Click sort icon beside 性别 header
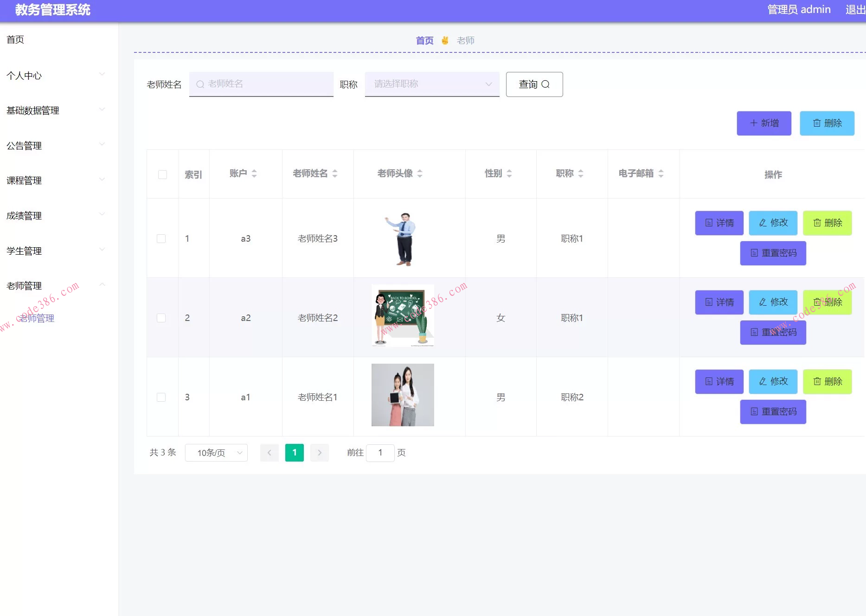The image size is (866, 616). pyautogui.click(x=509, y=173)
